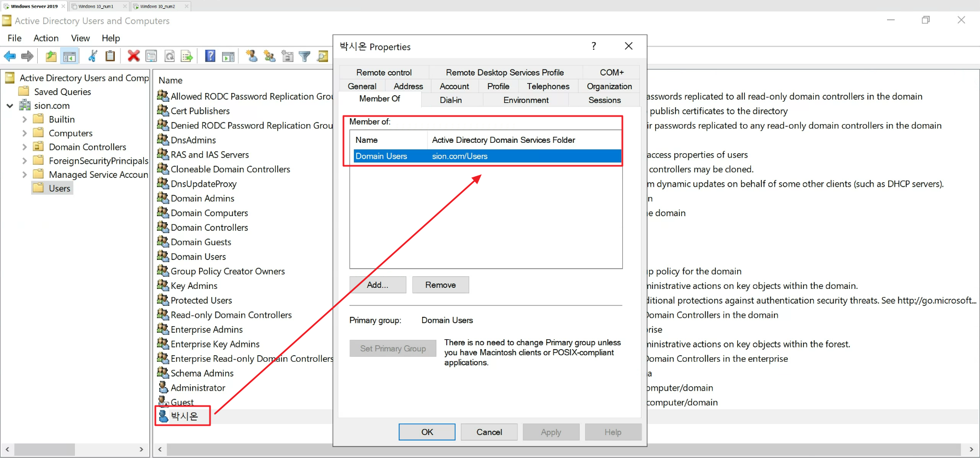This screenshot has width=980, height=458.
Task: Expand the ForeignSecurityPrincipals folder
Action: coord(24,161)
